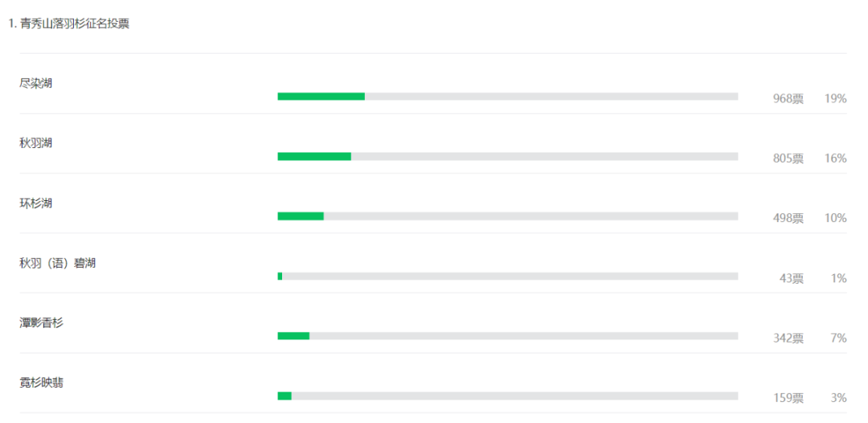This screenshot has width=868, height=423.
Task: Click the 342票 vote count
Action: click(x=788, y=339)
